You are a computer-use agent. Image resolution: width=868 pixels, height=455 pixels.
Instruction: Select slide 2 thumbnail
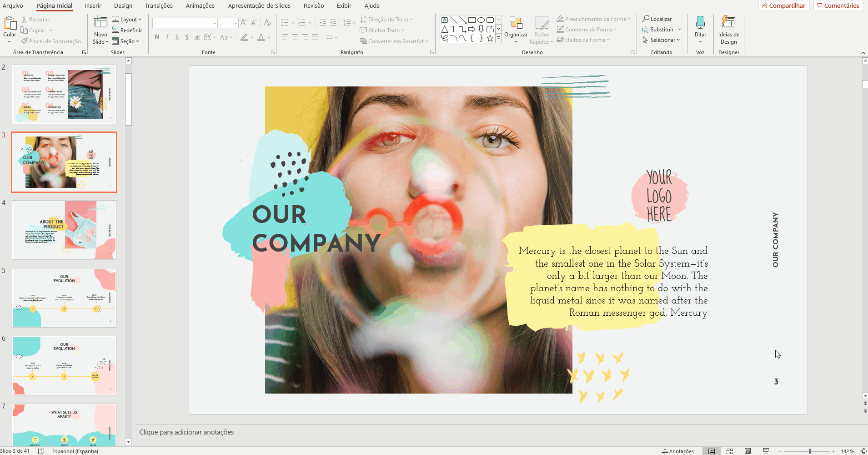click(64, 94)
